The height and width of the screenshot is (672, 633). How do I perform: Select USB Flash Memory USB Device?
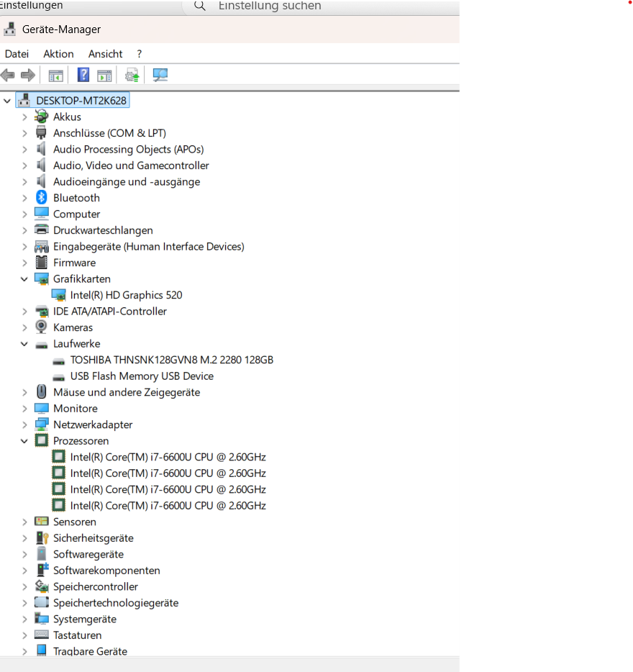(142, 376)
